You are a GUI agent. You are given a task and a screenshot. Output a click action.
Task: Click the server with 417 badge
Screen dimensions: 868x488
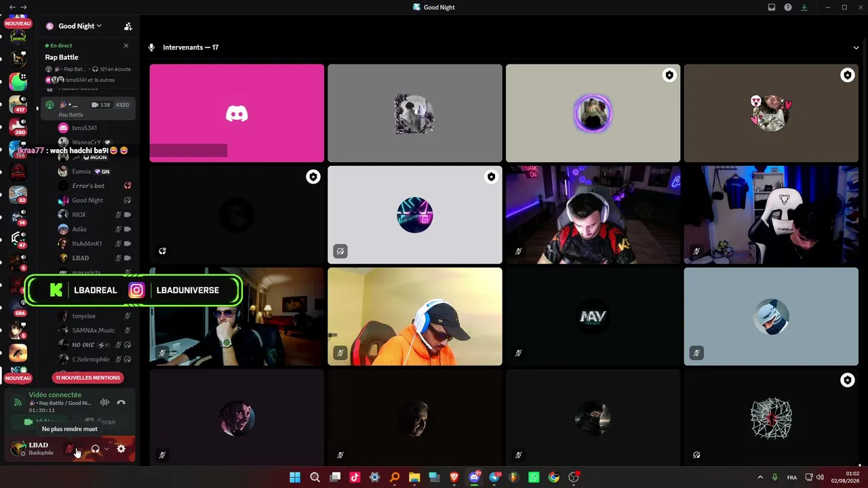(18, 103)
